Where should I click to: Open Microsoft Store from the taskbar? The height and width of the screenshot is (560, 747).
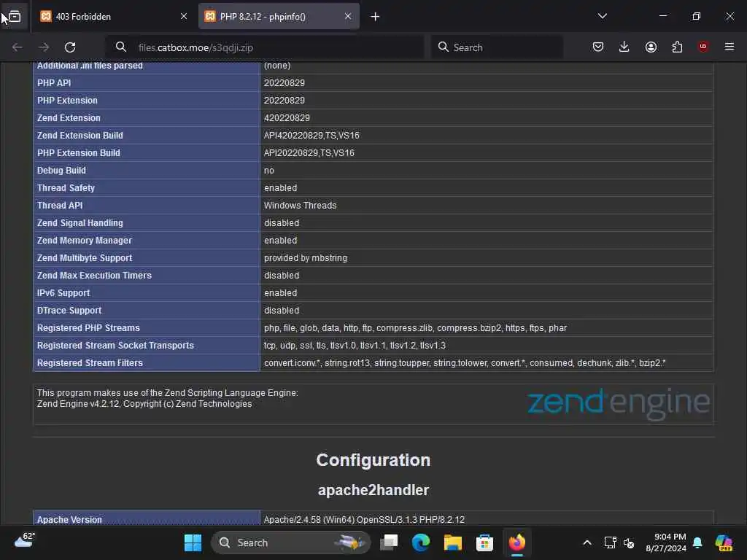(484, 542)
